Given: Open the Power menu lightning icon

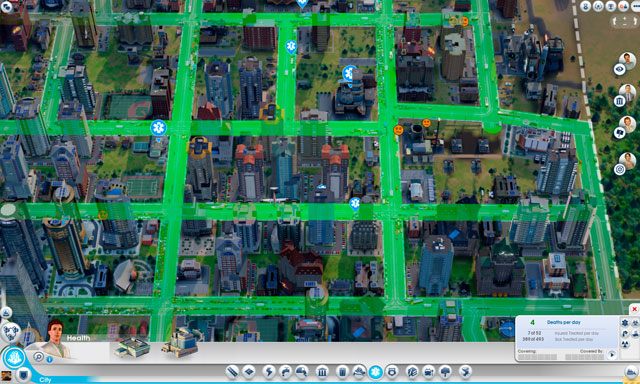Looking at the screenshot, I should pos(269,371).
